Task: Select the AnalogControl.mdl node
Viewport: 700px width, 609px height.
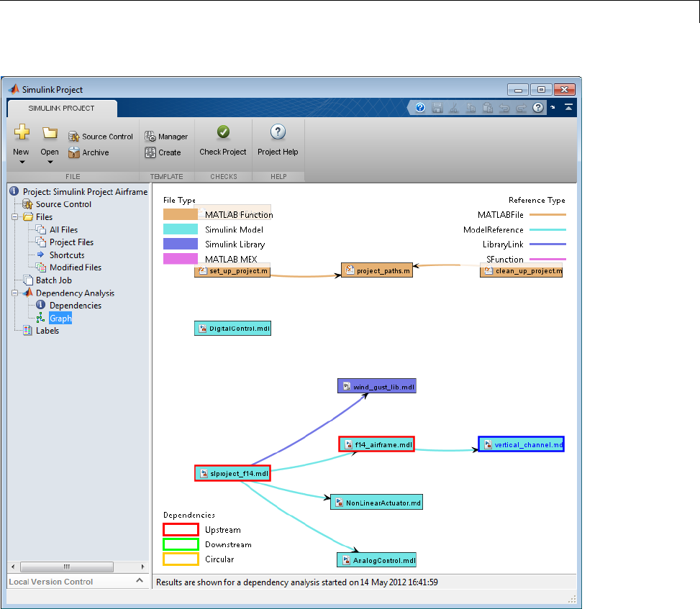Action: tap(376, 560)
